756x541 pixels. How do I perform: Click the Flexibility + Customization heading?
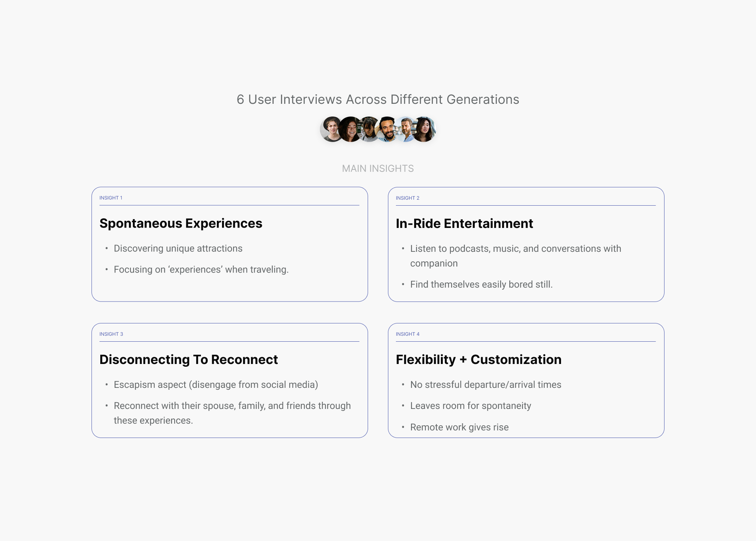(478, 360)
